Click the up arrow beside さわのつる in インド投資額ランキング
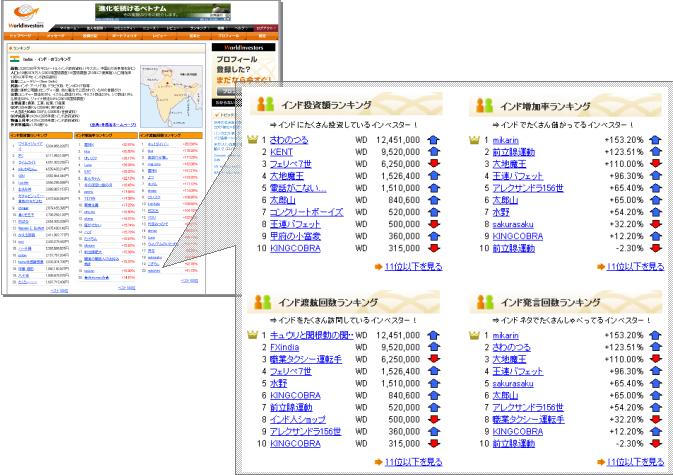673x475 pixels. click(434, 139)
